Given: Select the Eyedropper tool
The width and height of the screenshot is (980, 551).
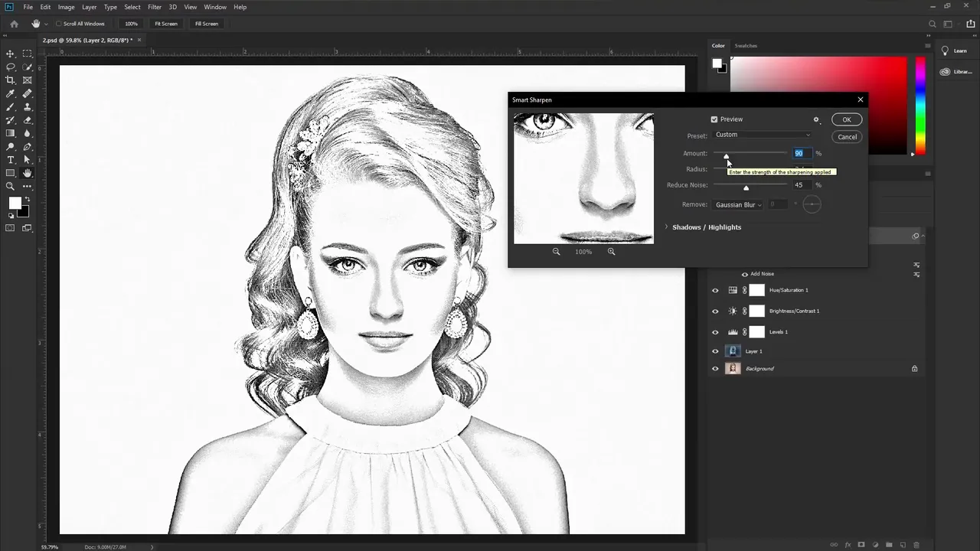Looking at the screenshot, I should coord(11,93).
